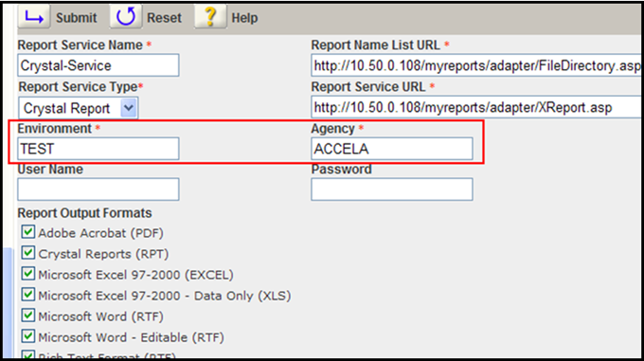Click the Password label
The height and width of the screenshot is (361, 644).
tap(341, 170)
